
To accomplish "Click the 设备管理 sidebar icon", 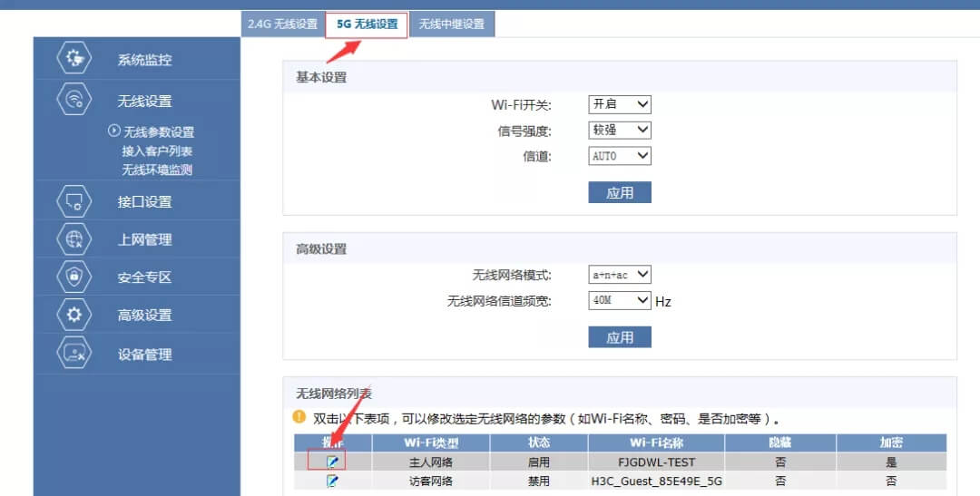I will pos(74,354).
